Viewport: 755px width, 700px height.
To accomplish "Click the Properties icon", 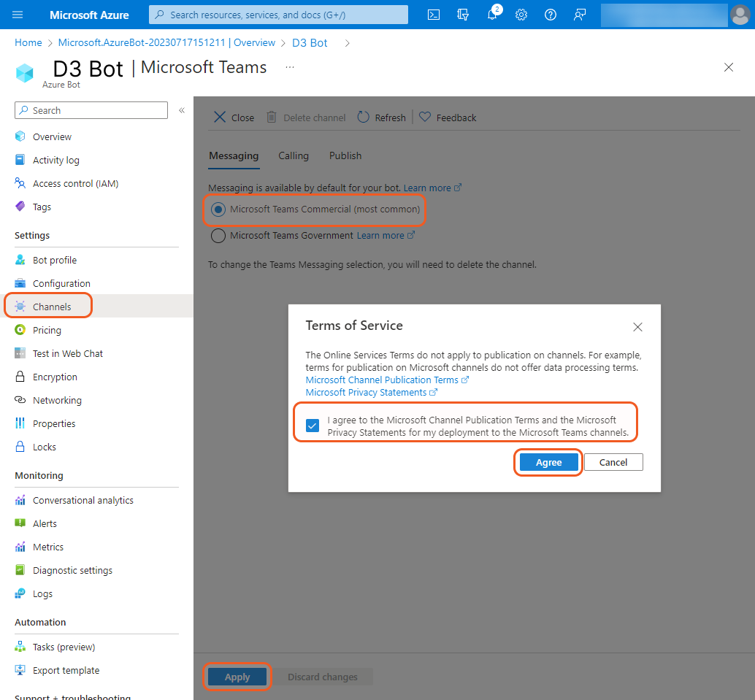I will [x=20, y=423].
